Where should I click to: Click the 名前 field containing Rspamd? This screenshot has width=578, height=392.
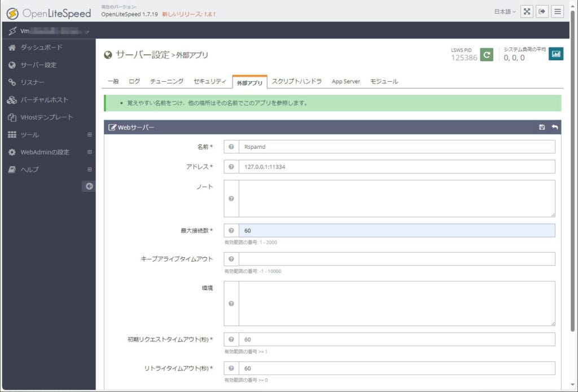[x=397, y=147]
